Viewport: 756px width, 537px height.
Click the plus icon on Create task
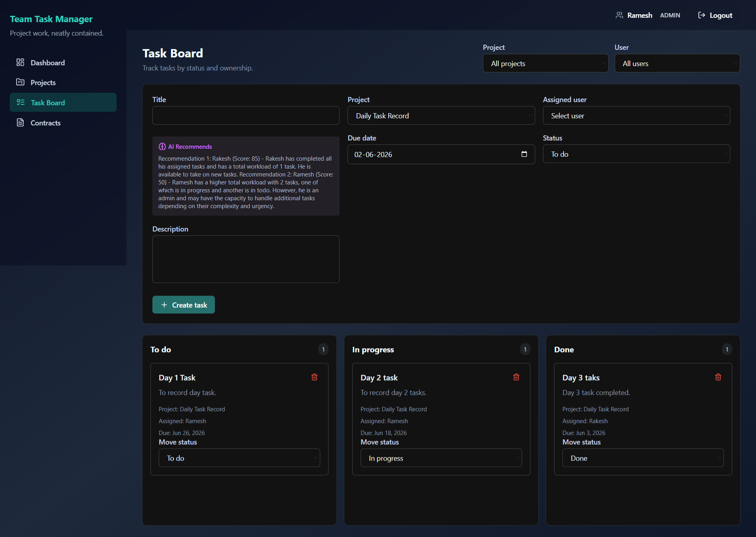[x=164, y=305]
